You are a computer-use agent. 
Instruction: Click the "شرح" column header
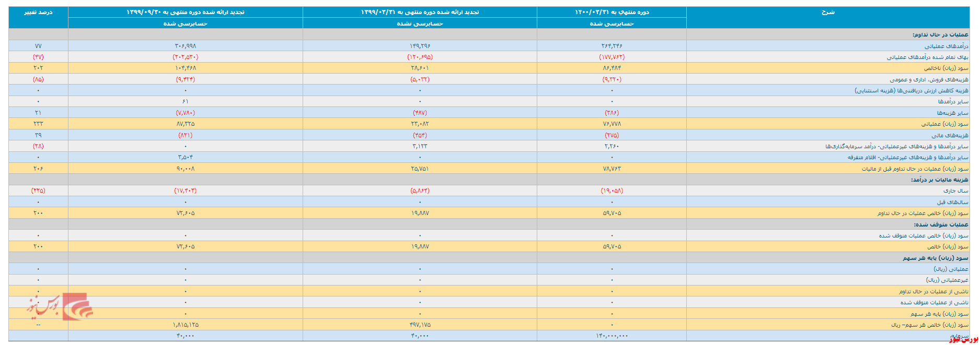click(x=828, y=12)
